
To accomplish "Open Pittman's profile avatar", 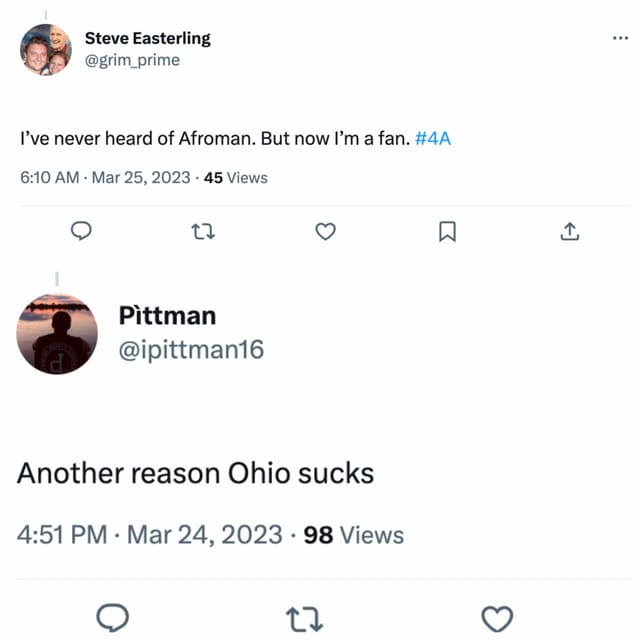I will tap(57, 334).
